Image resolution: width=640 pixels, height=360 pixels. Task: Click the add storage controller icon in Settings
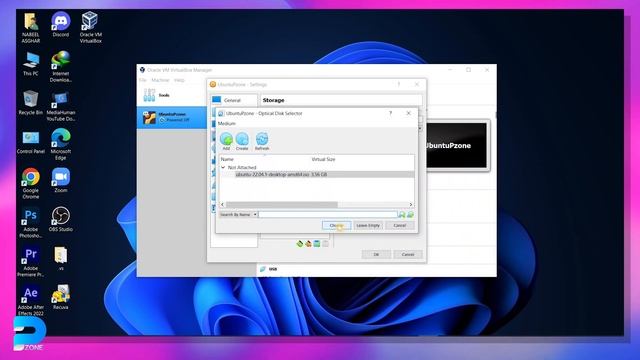300,244
